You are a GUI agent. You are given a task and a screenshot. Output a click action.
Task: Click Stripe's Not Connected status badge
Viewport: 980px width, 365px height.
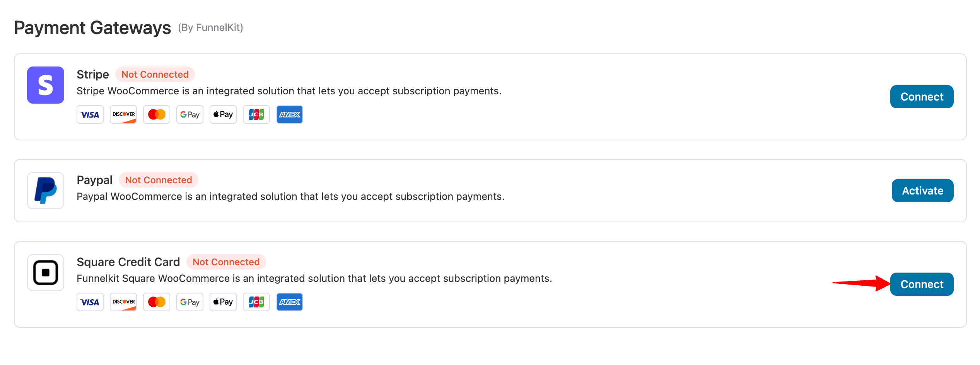click(155, 74)
